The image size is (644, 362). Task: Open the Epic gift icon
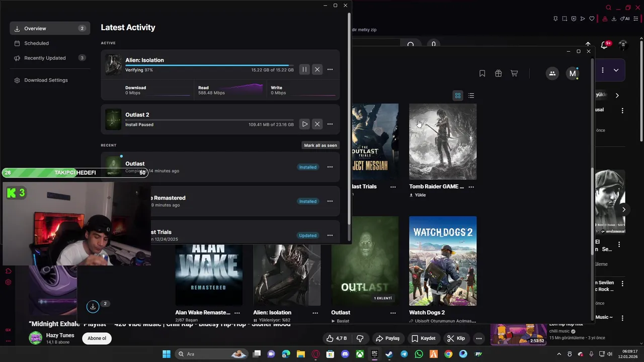coord(498,73)
